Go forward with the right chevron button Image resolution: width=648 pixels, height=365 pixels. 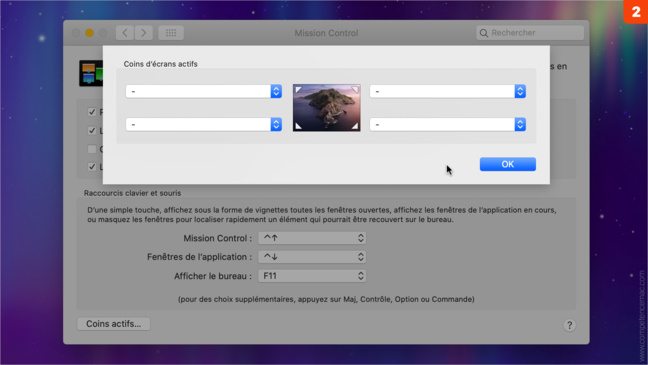click(x=143, y=33)
